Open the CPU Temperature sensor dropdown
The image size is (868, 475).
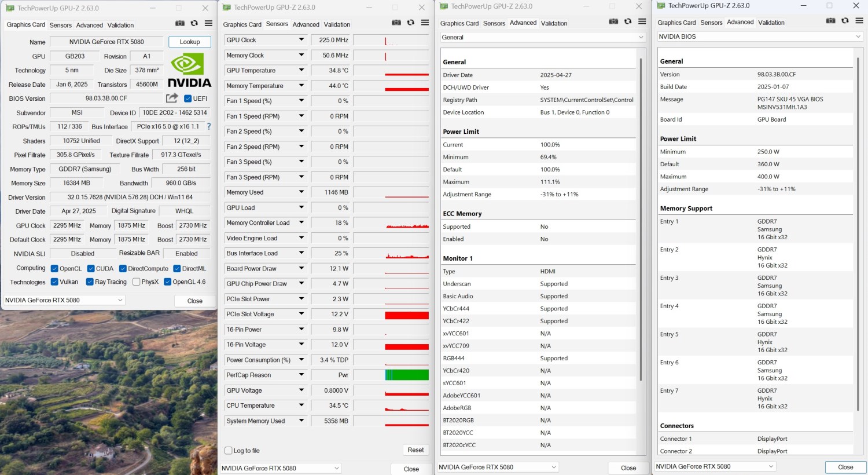coord(301,405)
